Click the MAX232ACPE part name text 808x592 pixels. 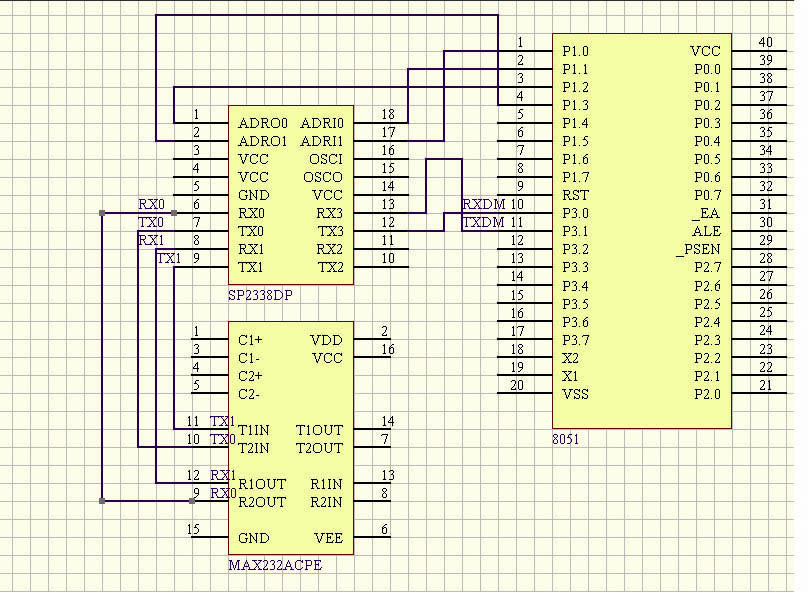[x=275, y=565]
